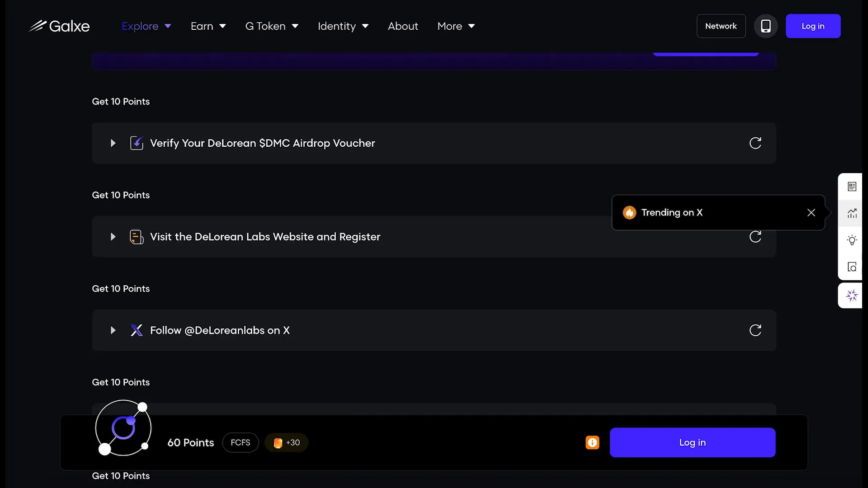Viewport: 868px width, 488px height.
Task: Open the news panel icon in the side toolbar
Action: 852,187
